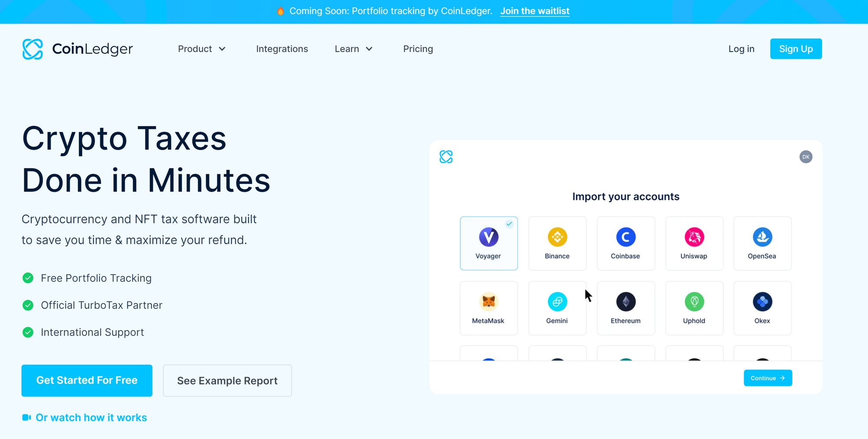
Task: Open the Integrations page
Action: [282, 49]
